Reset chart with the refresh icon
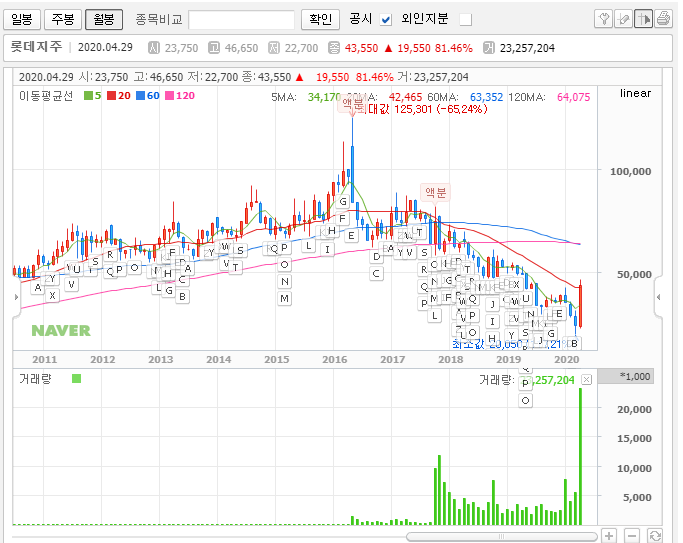Viewport: 683px width, 543px height. point(655,536)
